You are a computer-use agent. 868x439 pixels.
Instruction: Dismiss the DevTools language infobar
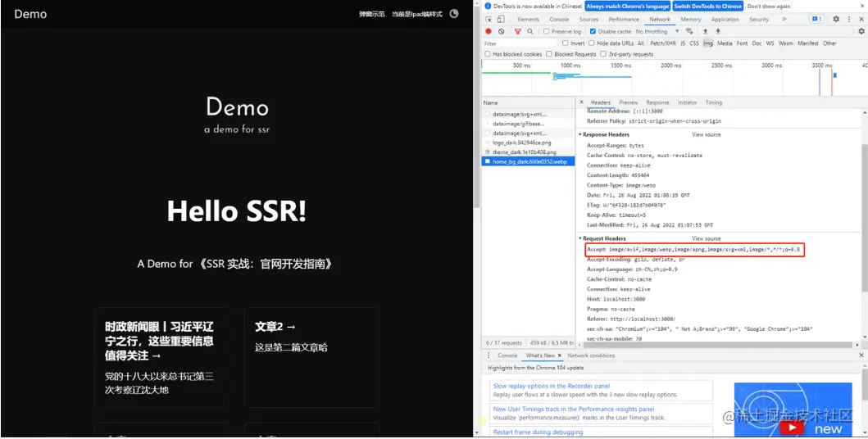point(861,6)
